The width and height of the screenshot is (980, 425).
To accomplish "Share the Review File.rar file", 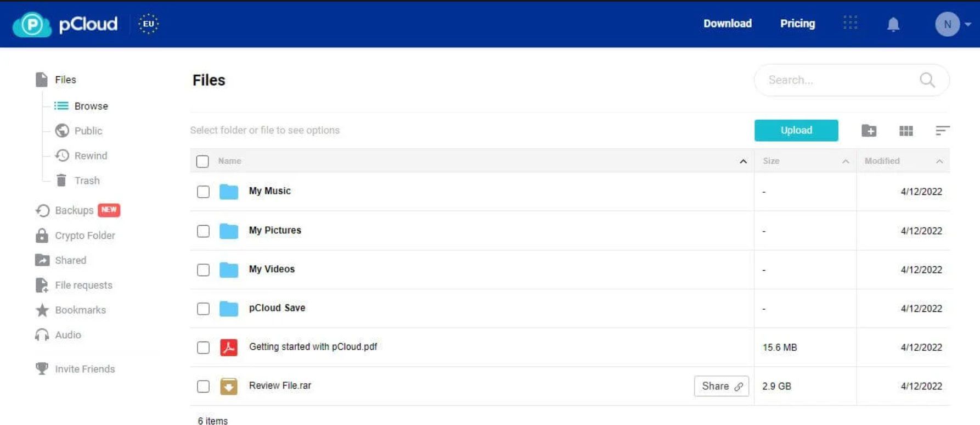I will pyautogui.click(x=722, y=386).
